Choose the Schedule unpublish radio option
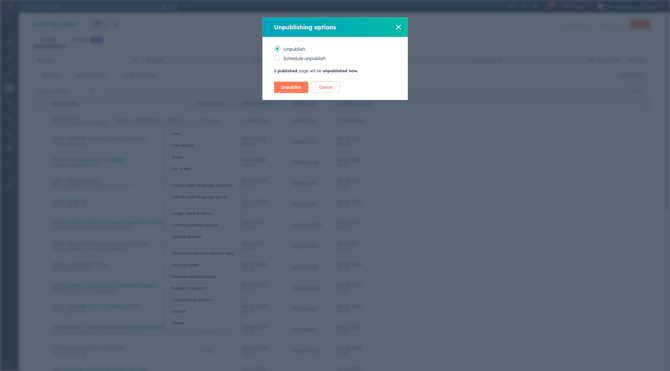 pyautogui.click(x=277, y=58)
